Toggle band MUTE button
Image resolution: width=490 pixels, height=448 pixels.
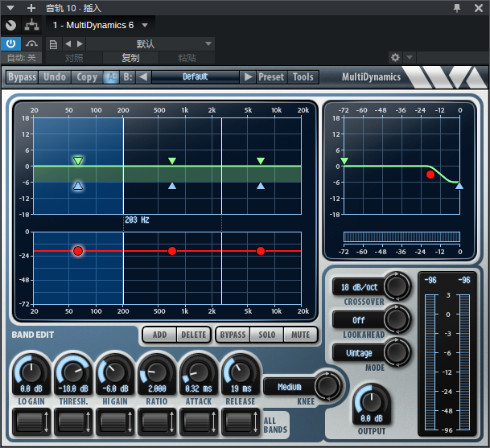[x=300, y=335]
